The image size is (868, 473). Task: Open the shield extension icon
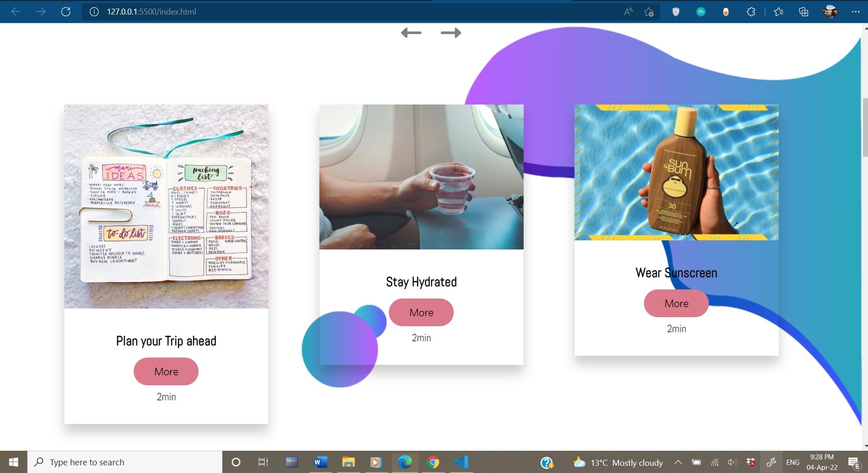click(676, 12)
